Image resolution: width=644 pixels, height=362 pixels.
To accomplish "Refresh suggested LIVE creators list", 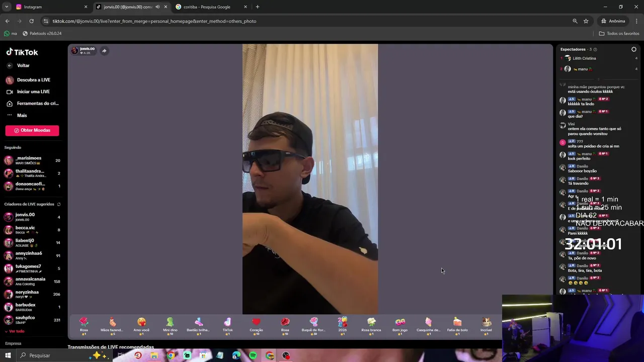I will point(59,204).
